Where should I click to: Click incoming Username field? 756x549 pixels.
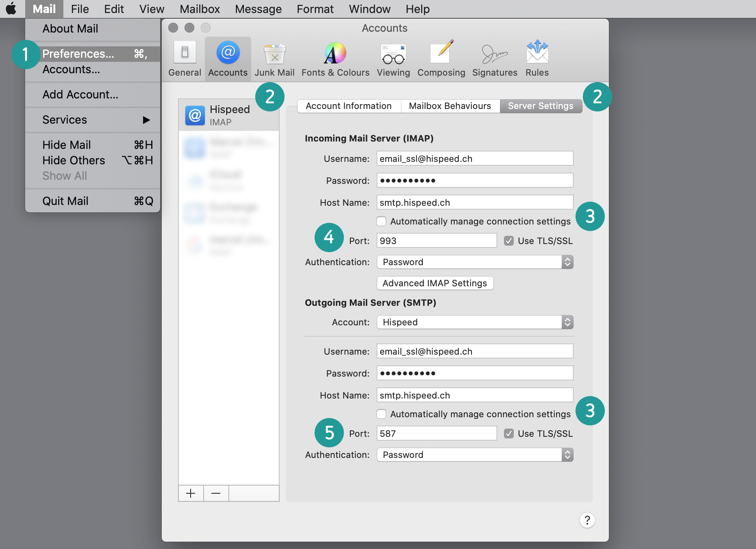click(x=475, y=159)
